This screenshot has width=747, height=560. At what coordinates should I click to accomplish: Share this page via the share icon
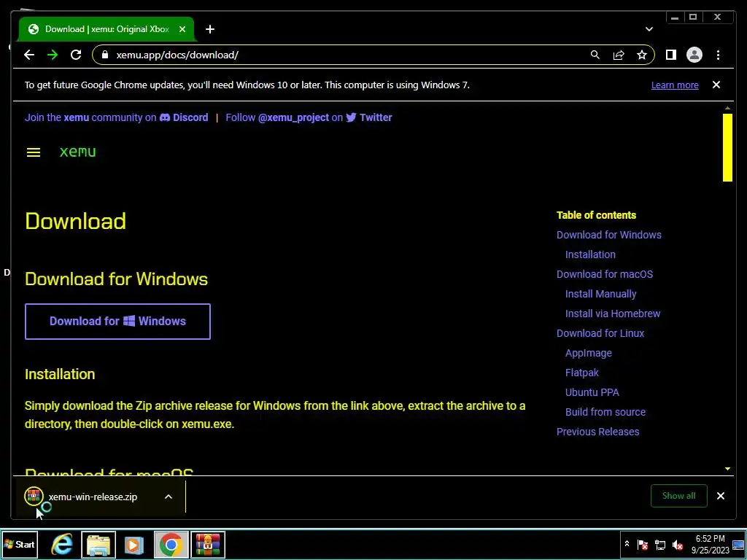tap(619, 55)
